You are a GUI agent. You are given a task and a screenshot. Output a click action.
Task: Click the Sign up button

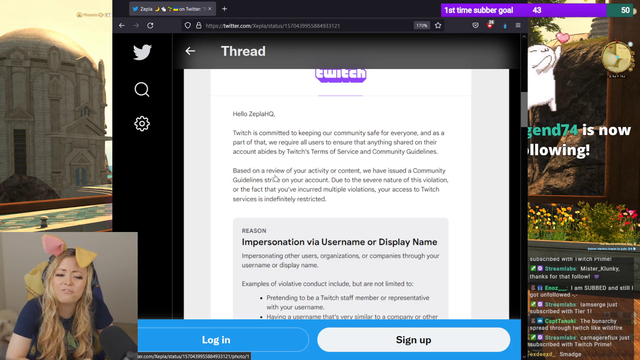413,340
